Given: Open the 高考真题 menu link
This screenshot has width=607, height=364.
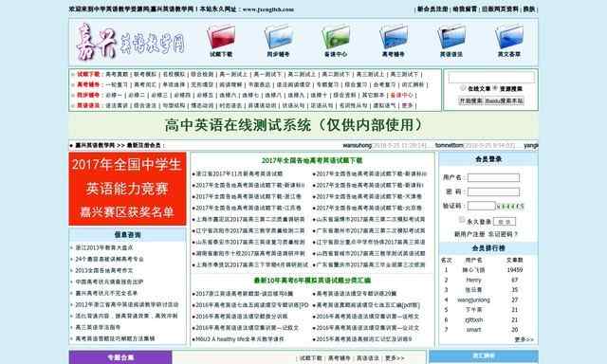Looking at the screenshot, I should pyautogui.click(x=117, y=74).
